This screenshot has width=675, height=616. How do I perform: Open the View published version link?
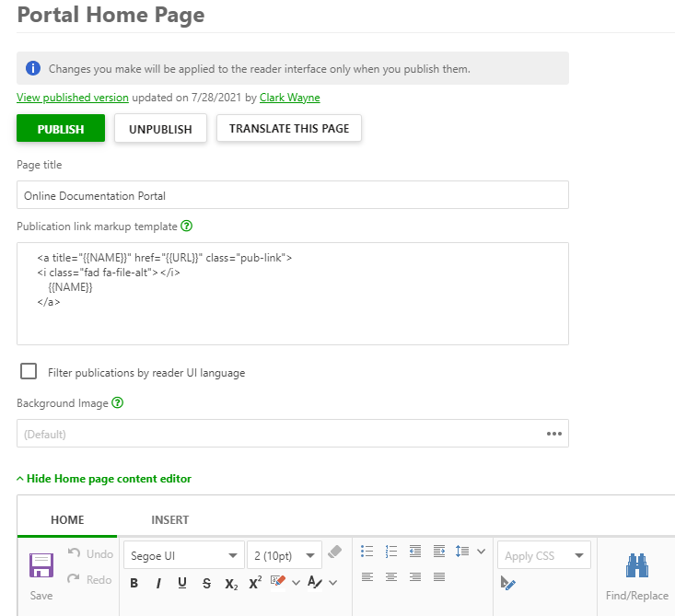pos(73,98)
